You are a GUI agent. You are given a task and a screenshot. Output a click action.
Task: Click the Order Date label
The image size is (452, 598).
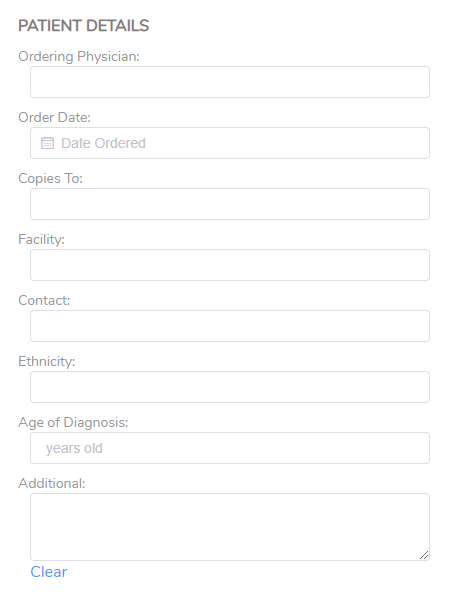pos(55,117)
